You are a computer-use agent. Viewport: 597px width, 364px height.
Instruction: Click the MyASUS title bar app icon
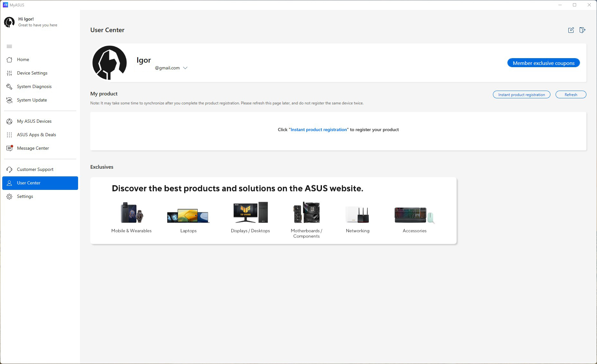5,5
